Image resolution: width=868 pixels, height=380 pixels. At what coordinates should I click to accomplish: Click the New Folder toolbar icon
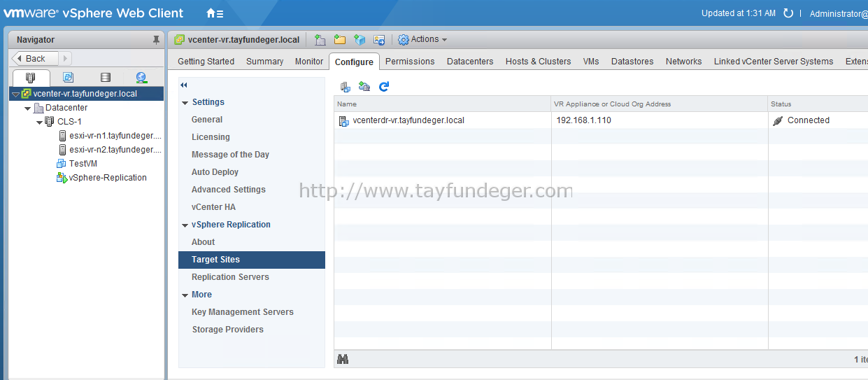tap(340, 40)
